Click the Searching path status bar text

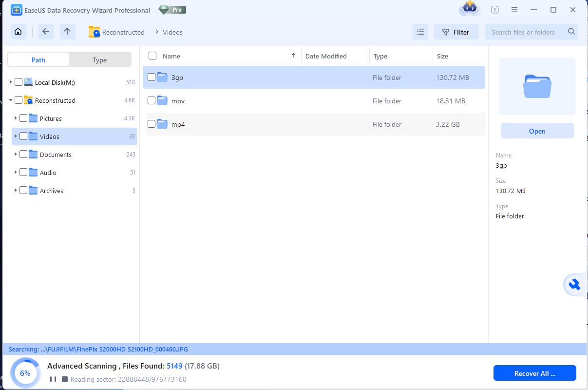[98, 349]
